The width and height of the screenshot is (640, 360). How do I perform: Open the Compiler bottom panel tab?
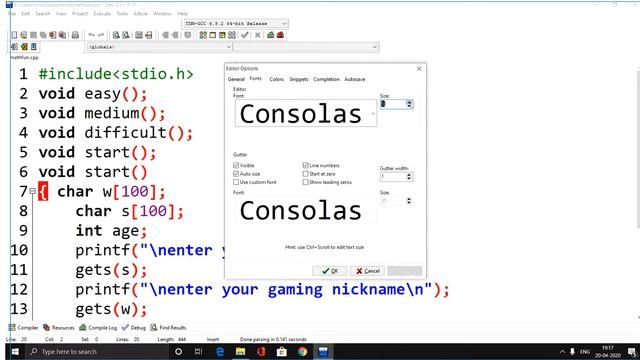click(23, 327)
